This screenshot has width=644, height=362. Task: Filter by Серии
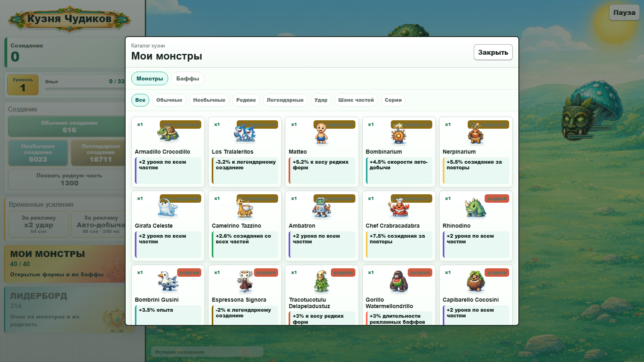coord(393,100)
